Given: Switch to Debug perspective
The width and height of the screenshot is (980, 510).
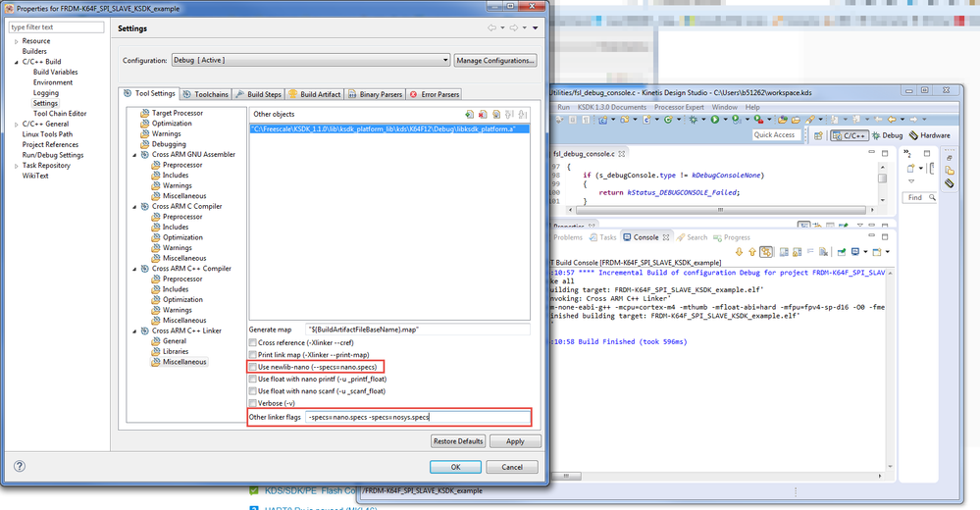Looking at the screenshot, I should (887, 135).
